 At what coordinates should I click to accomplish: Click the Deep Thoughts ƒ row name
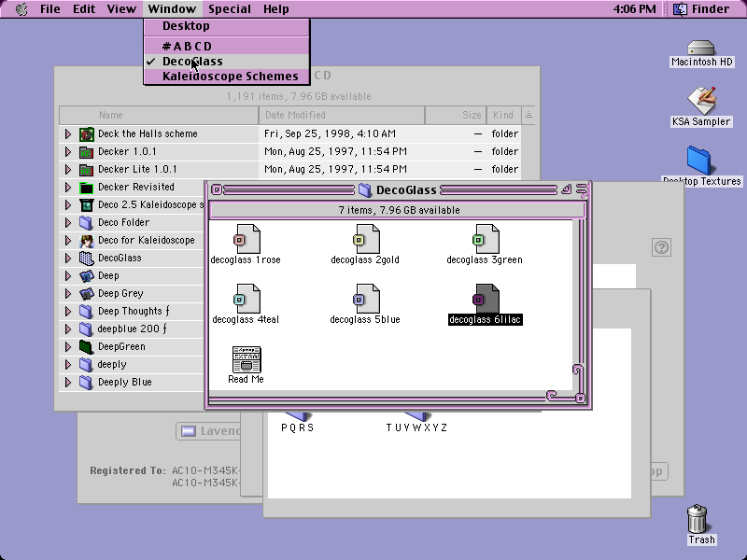tap(134, 312)
